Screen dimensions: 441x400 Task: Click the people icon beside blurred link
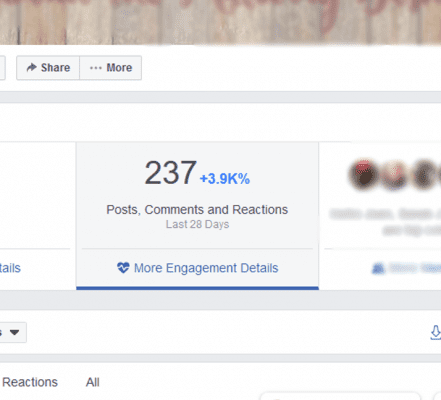coord(378,268)
